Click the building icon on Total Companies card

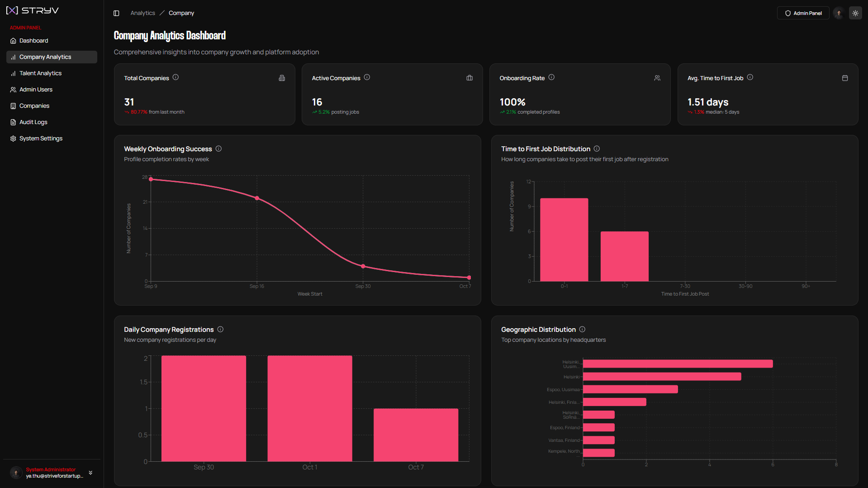pyautogui.click(x=282, y=78)
